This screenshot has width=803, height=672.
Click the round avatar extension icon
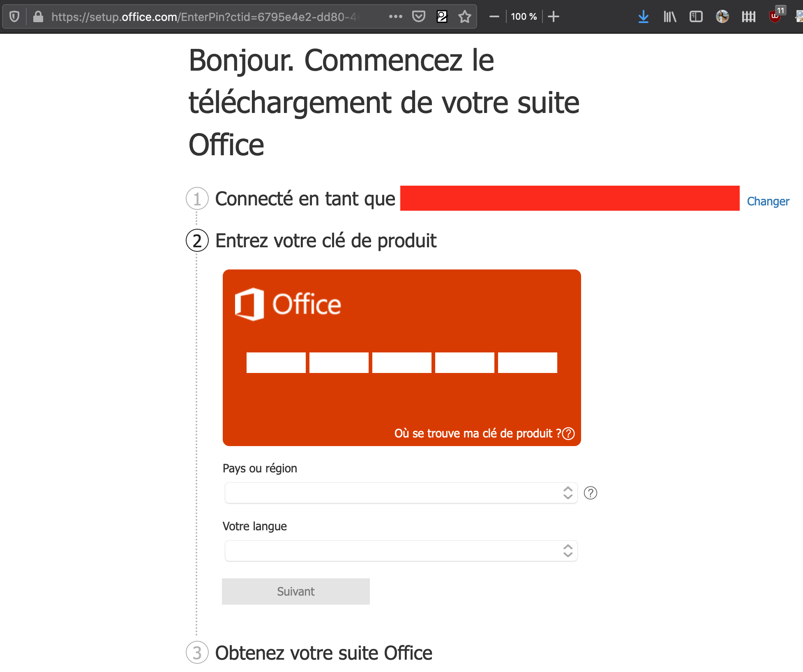pyautogui.click(x=722, y=16)
